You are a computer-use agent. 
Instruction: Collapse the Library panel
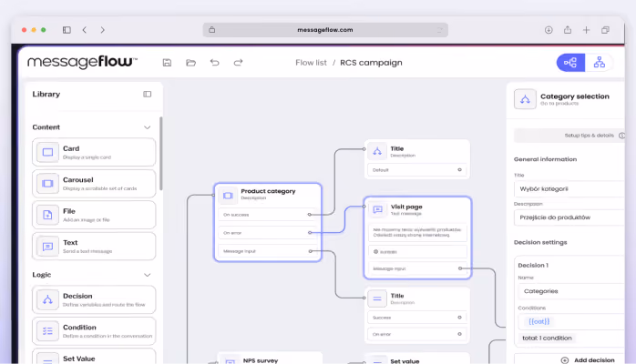coord(148,94)
